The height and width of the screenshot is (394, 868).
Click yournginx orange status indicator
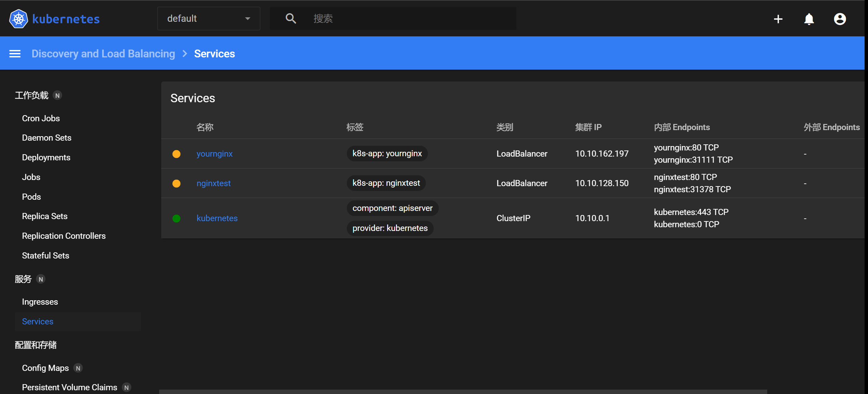click(176, 154)
